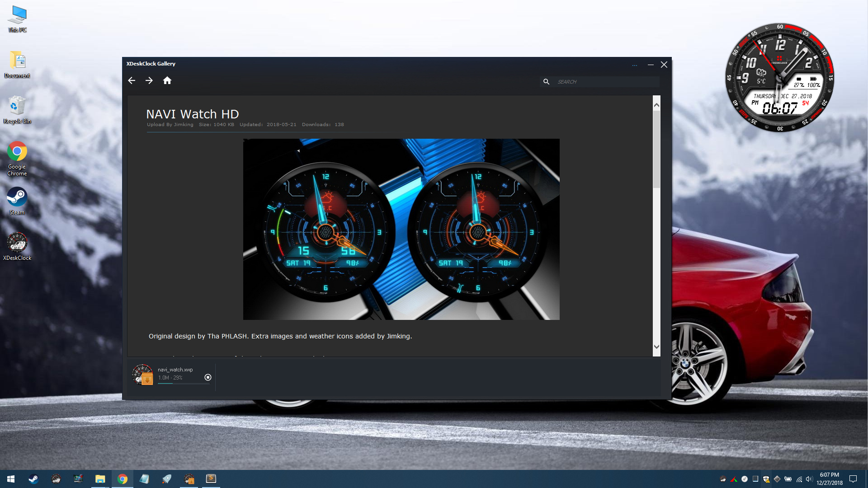Open File Explorer from the taskbar
The height and width of the screenshot is (488, 868).
[x=100, y=479]
